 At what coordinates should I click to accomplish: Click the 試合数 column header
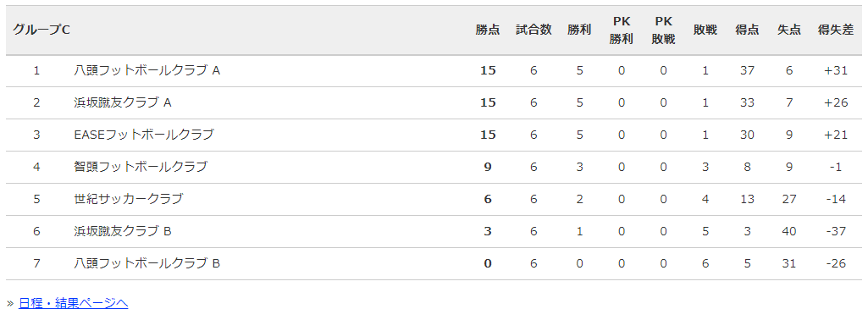(534, 30)
